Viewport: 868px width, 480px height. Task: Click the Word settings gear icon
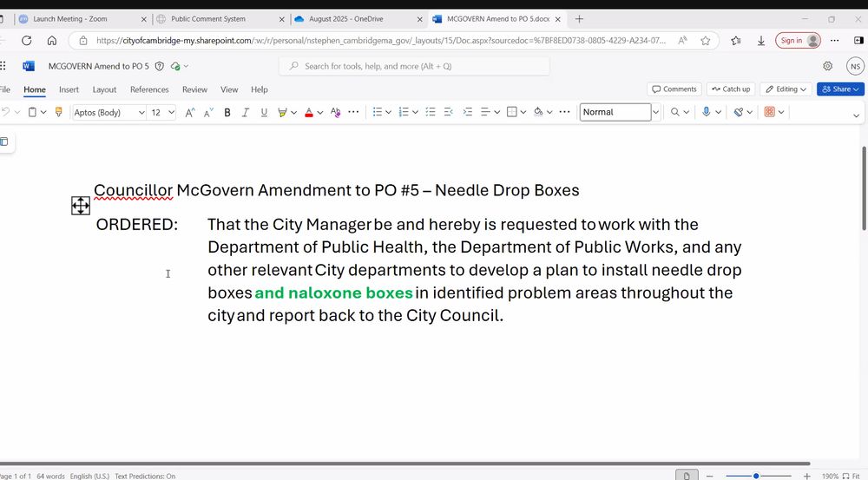pos(827,66)
